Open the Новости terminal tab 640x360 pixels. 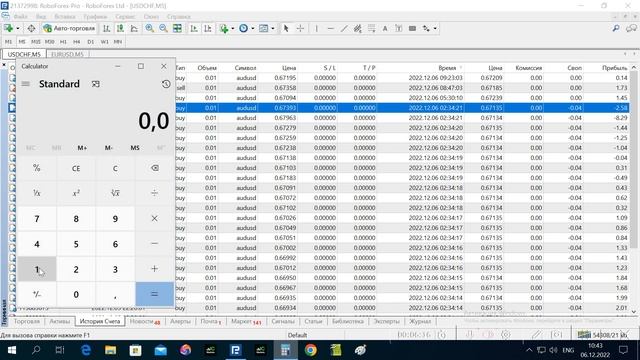coord(144,322)
